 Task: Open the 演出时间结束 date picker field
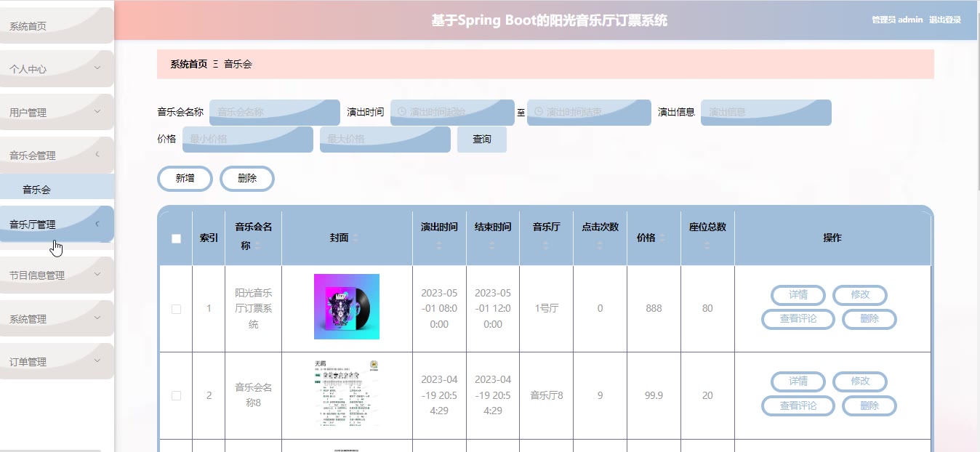click(x=589, y=113)
